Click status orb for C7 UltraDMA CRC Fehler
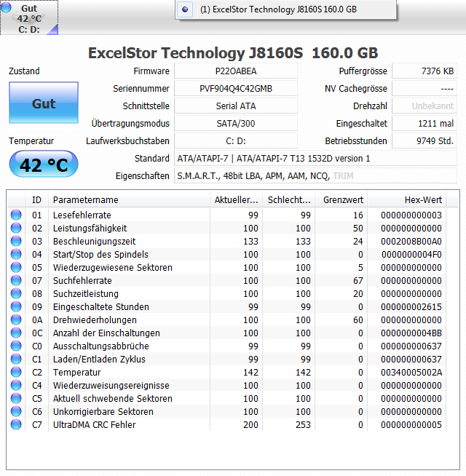 (x=16, y=424)
